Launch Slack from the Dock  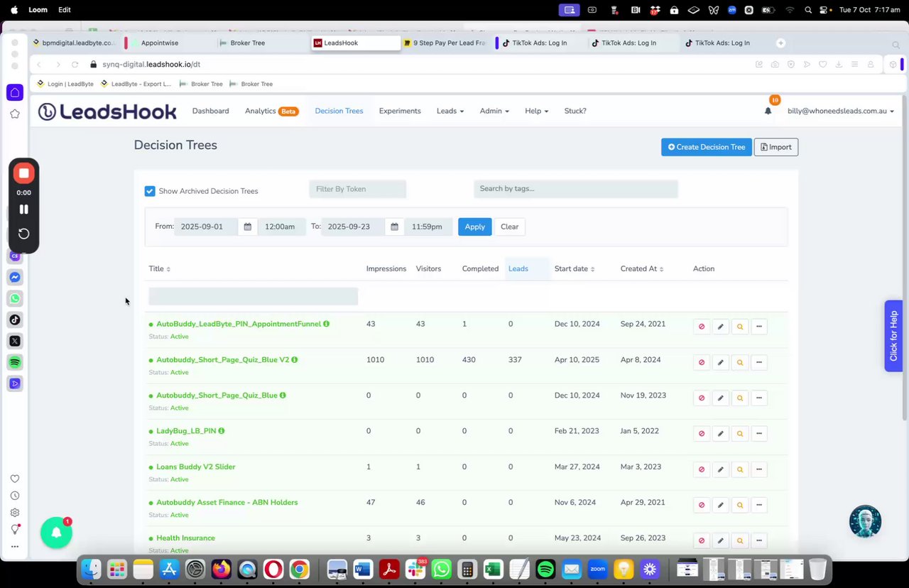click(x=415, y=570)
